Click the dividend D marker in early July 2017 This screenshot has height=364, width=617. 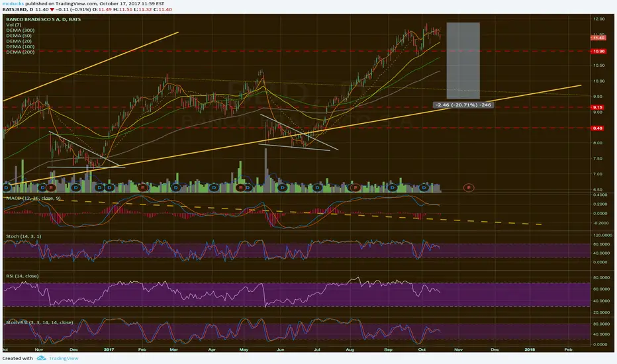(318, 188)
